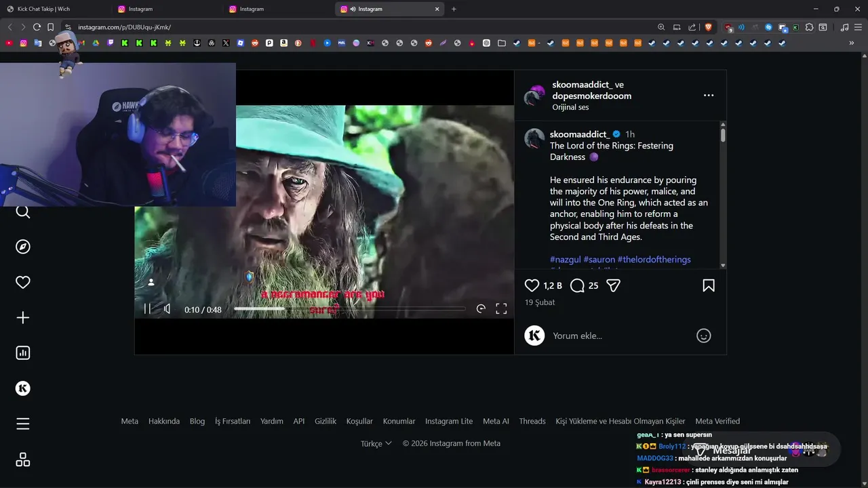Screen dimensions: 868x488
Task: Open the dashboard chart icon in sidebar
Action: (x=23, y=353)
